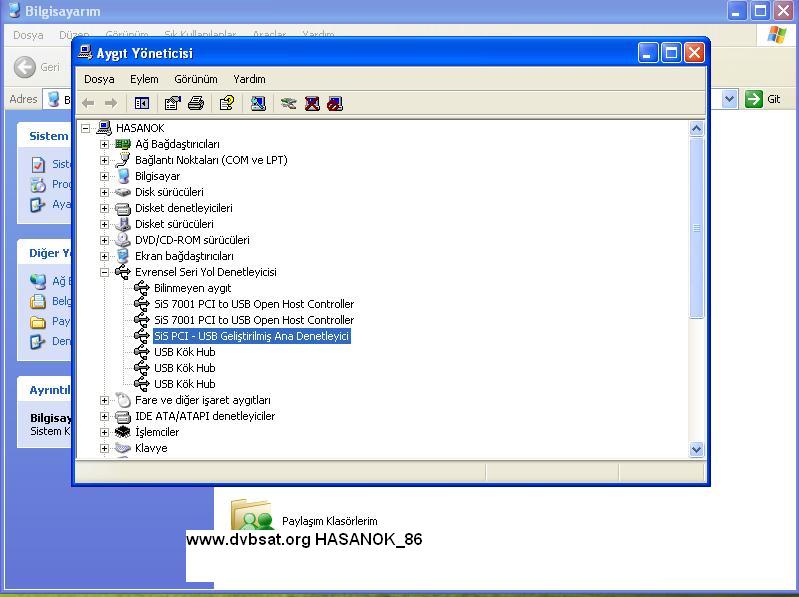Click Paylaşım Klasörlerim label
This screenshot has width=799, height=597.
(x=330, y=521)
